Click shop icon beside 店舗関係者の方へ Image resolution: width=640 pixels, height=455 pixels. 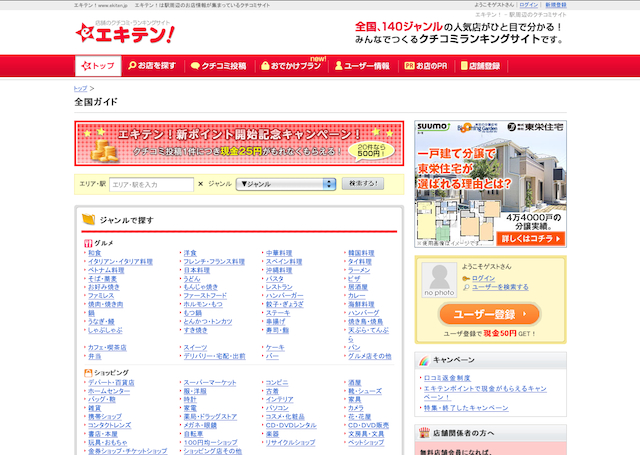(424, 433)
